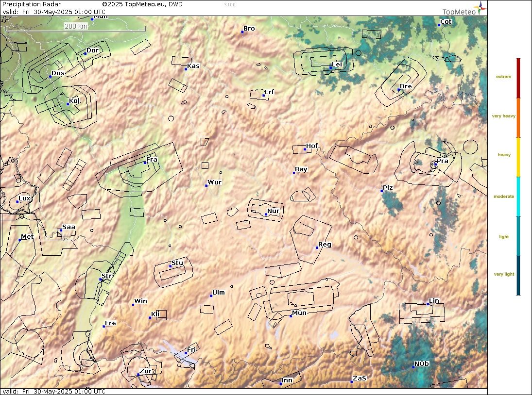Click the 'Bro' mountain label

tap(249, 29)
